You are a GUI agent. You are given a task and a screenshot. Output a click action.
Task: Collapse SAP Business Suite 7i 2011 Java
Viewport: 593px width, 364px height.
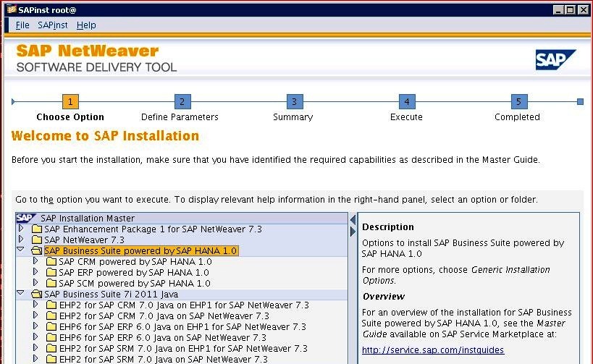(x=21, y=293)
